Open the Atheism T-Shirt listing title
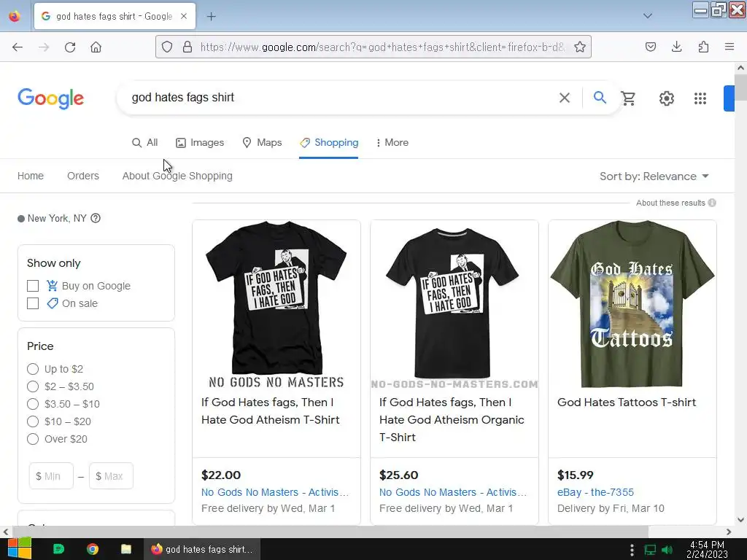Image resolution: width=747 pixels, height=560 pixels. pyautogui.click(x=270, y=411)
